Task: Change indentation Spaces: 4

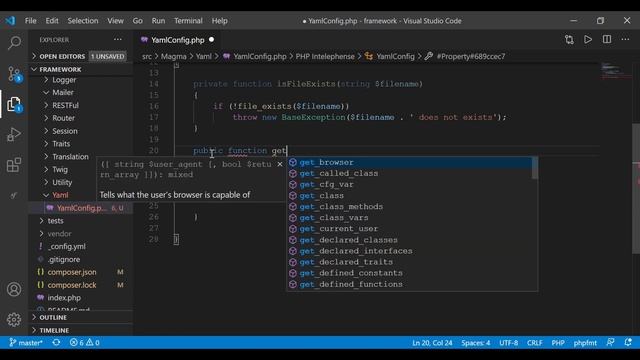Action: pos(476,343)
